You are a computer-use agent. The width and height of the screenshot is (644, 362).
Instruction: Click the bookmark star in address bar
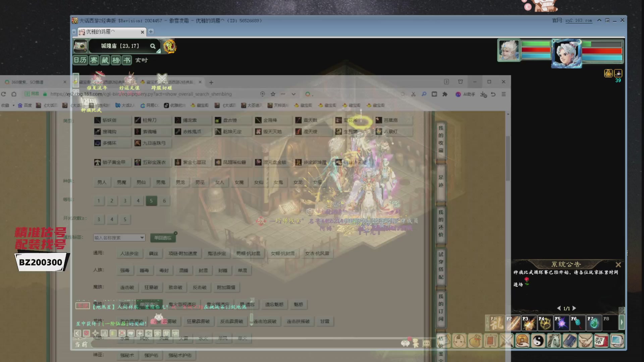273,94
